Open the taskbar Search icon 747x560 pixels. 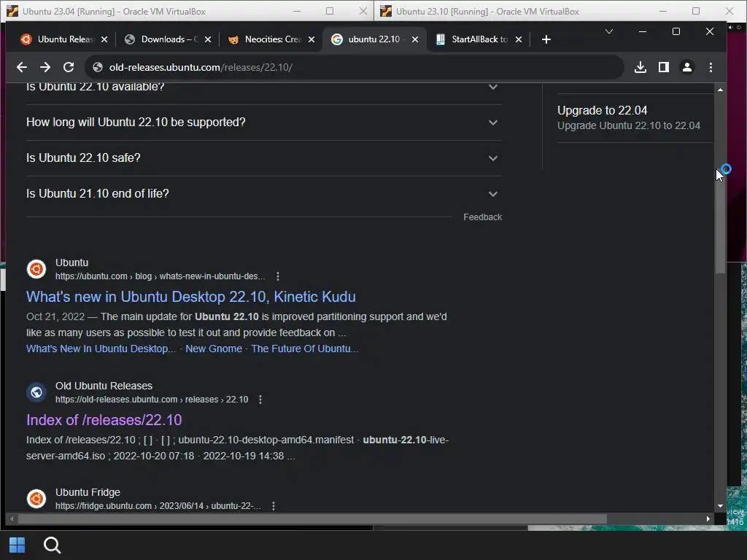(x=52, y=545)
